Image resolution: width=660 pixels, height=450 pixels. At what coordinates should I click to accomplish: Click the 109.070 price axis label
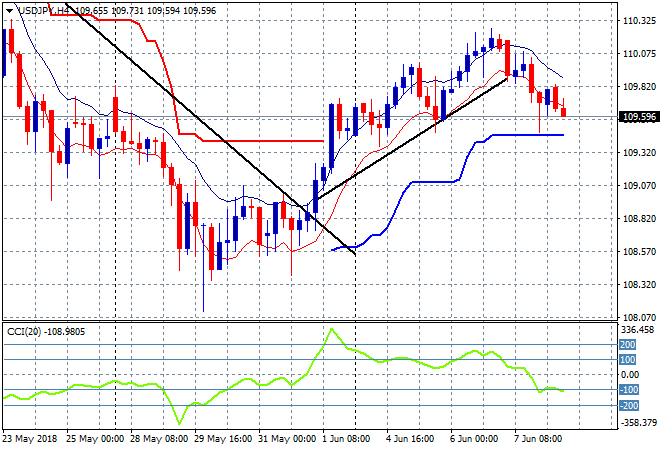tap(639, 185)
